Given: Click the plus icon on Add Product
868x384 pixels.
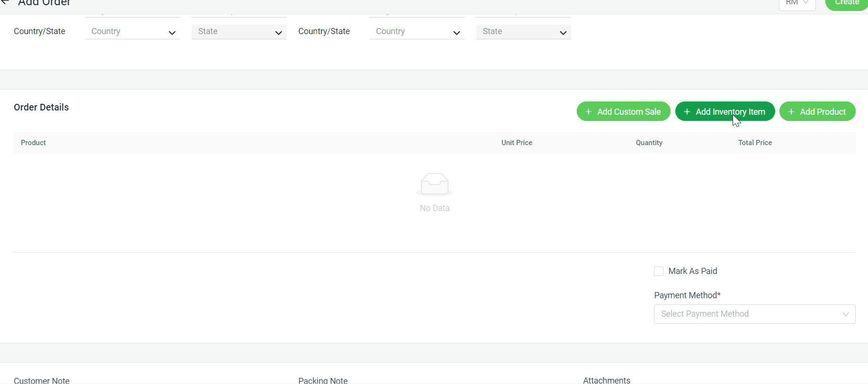Looking at the screenshot, I should tap(791, 112).
